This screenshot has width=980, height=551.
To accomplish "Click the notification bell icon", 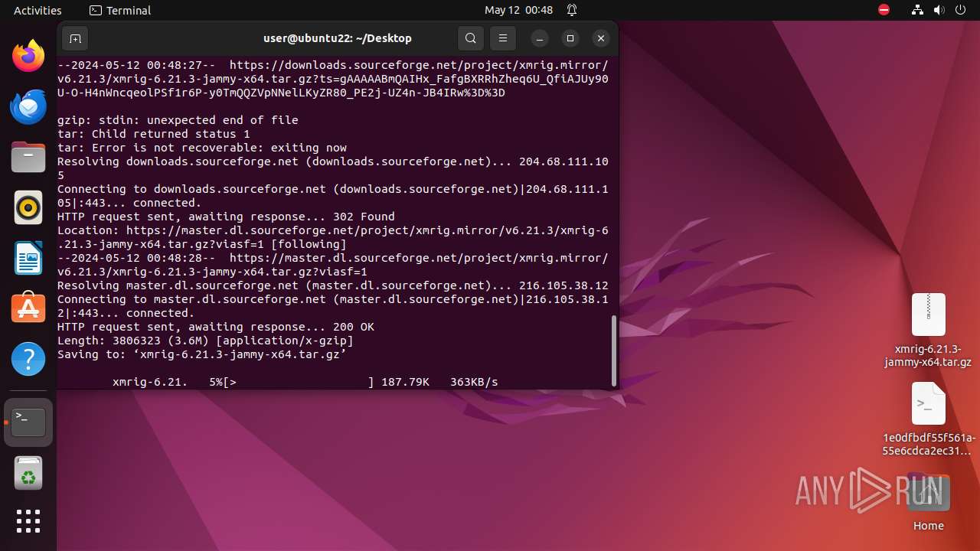I will point(572,10).
